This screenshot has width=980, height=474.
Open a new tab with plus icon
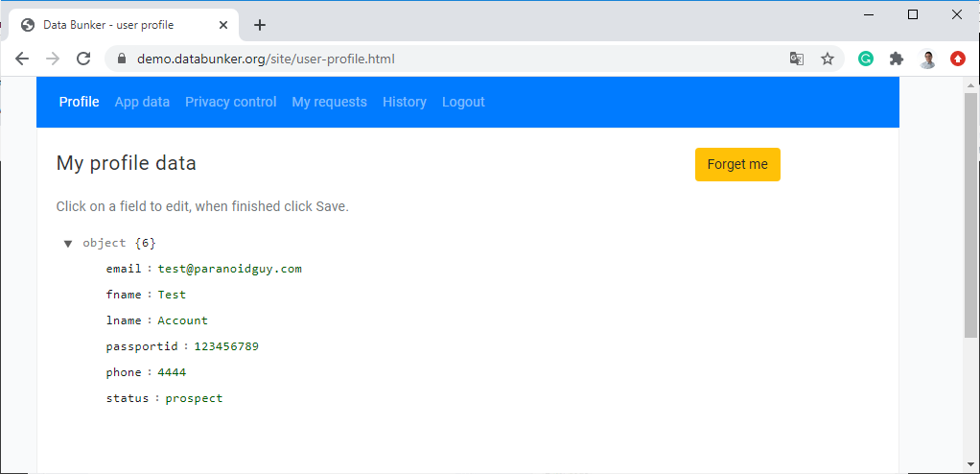pos(260,25)
